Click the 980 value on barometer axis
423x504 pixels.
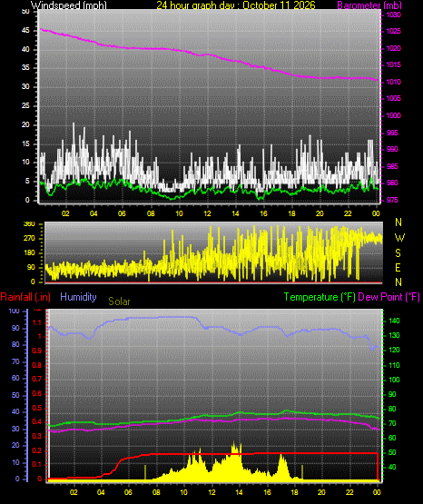tap(392, 183)
